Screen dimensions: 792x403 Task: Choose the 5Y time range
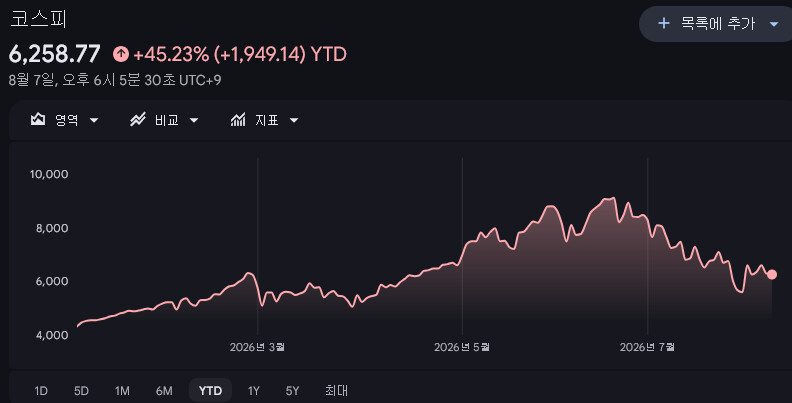[x=292, y=391]
